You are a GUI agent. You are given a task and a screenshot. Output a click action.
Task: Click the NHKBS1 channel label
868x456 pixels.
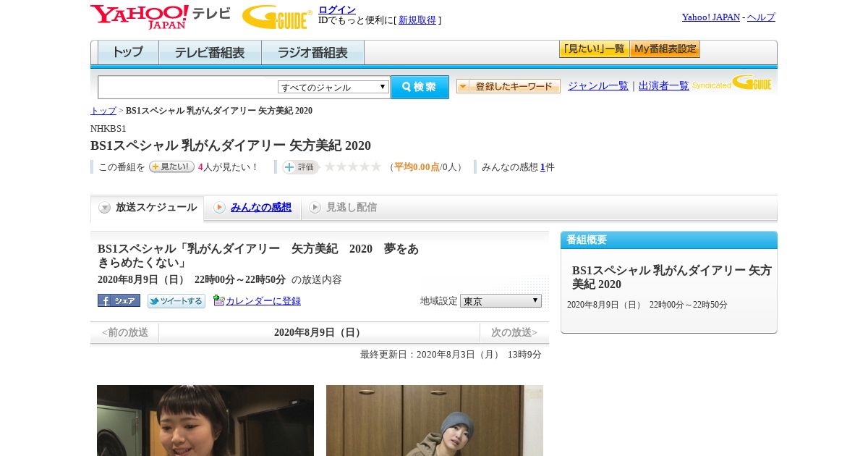[109, 129]
